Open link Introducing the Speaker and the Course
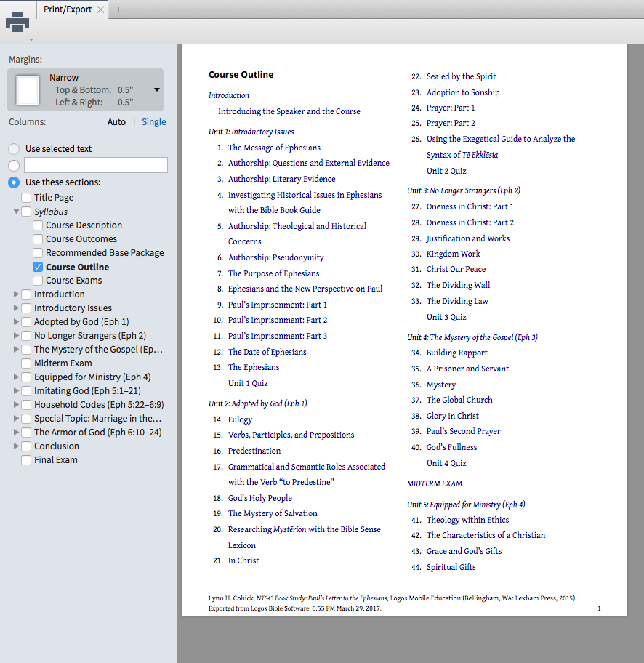644x663 pixels. (x=289, y=111)
